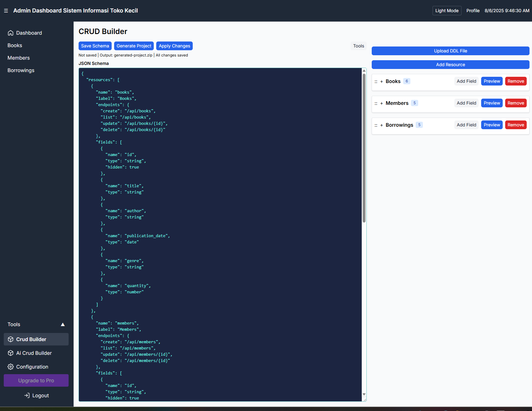Toggle Light Mode

tap(447, 11)
